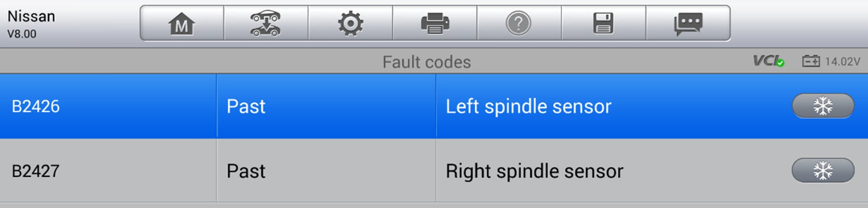The image size is (868, 208).
Task: Open the help question mark icon
Action: click(519, 24)
